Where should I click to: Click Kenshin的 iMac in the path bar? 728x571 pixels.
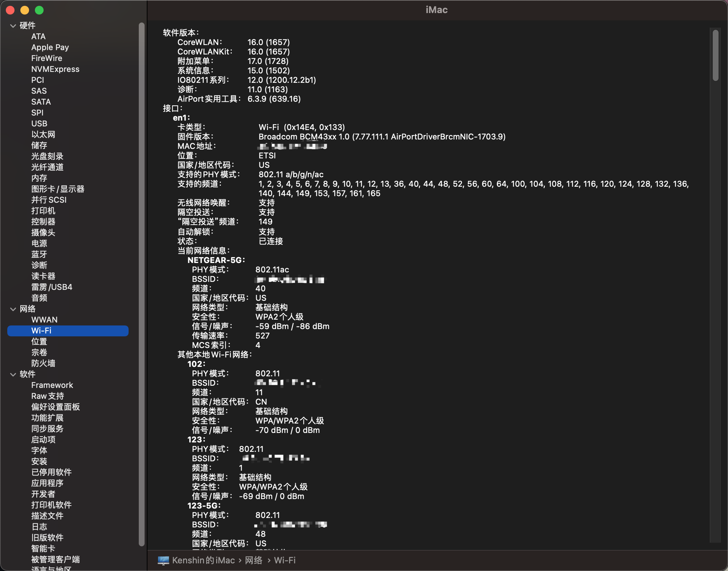pyautogui.click(x=203, y=560)
